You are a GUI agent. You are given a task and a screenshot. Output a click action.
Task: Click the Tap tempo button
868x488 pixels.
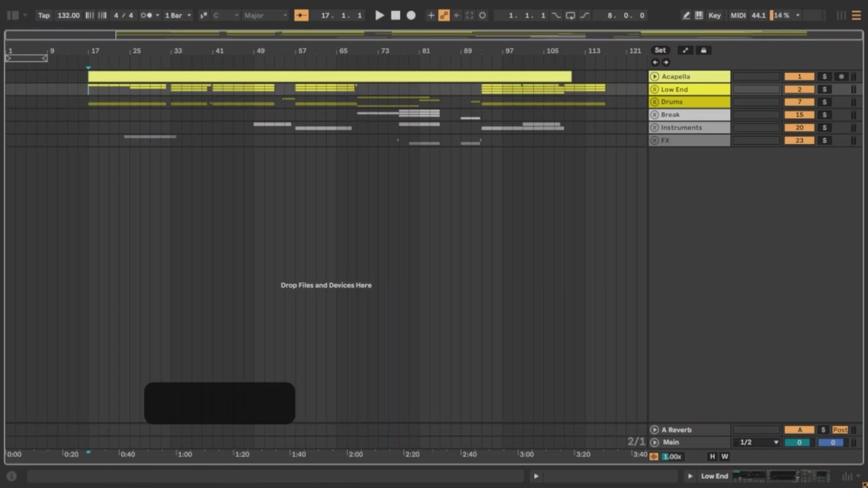tap(44, 15)
